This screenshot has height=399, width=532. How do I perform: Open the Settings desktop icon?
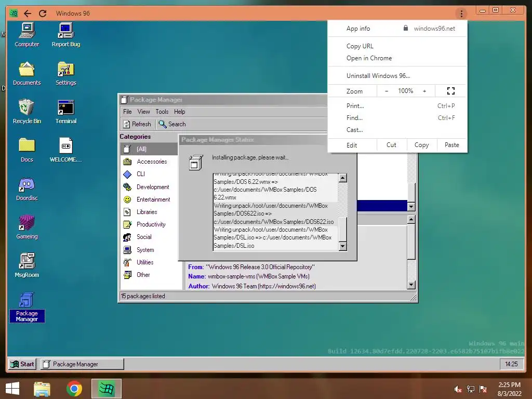tap(66, 73)
